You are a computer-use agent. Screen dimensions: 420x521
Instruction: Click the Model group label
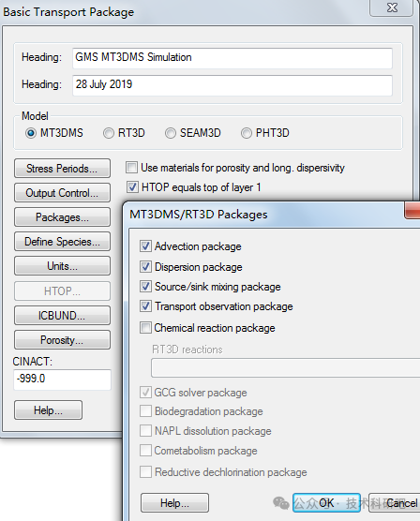[x=35, y=116]
